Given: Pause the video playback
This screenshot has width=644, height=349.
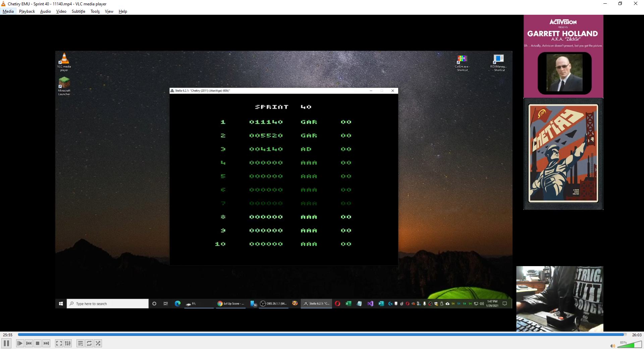Looking at the screenshot, I should point(6,343).
